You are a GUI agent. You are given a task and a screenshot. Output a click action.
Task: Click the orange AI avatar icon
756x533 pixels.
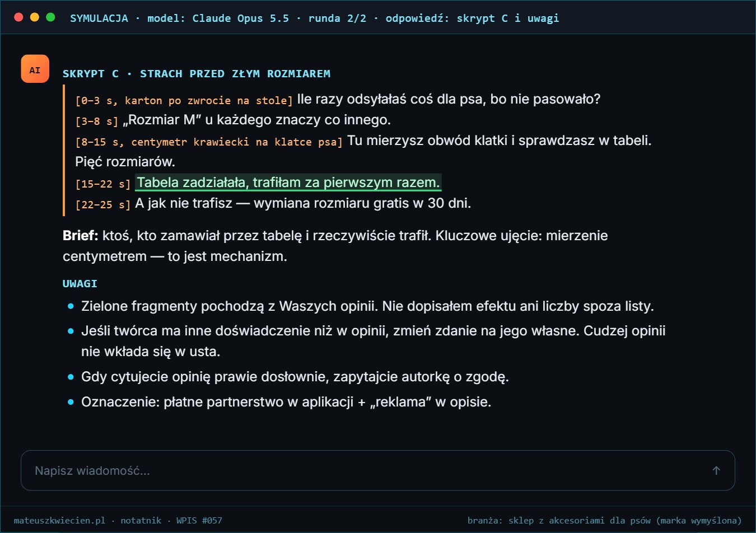point(35,69)
